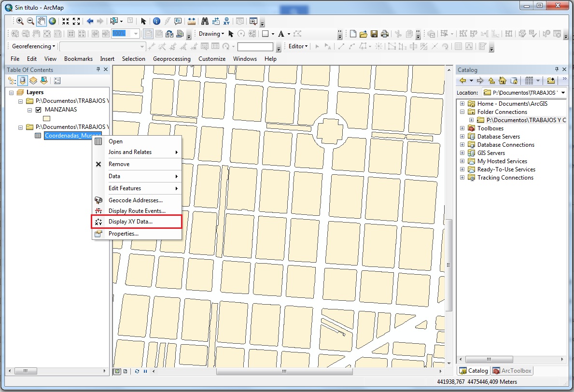Open the Drawing toolbar dropdown
The image size is (574, 392).
point(222,33)
